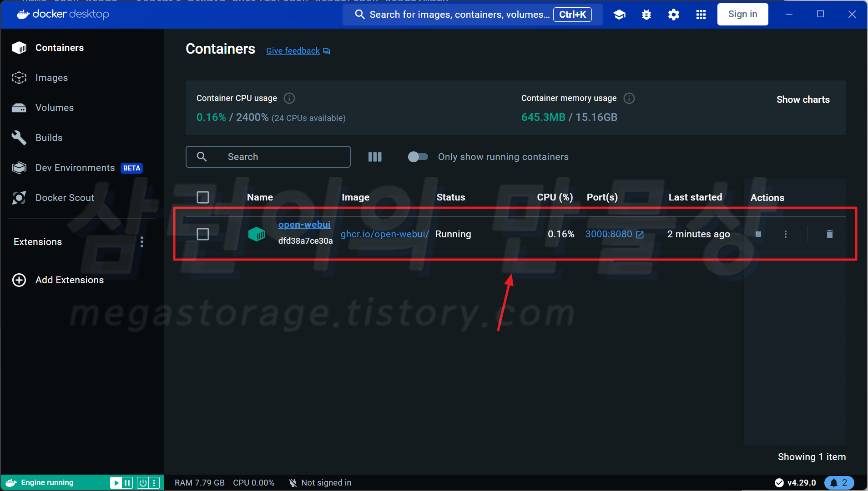Click the Sign in button
868x491 pixels.
742,15
